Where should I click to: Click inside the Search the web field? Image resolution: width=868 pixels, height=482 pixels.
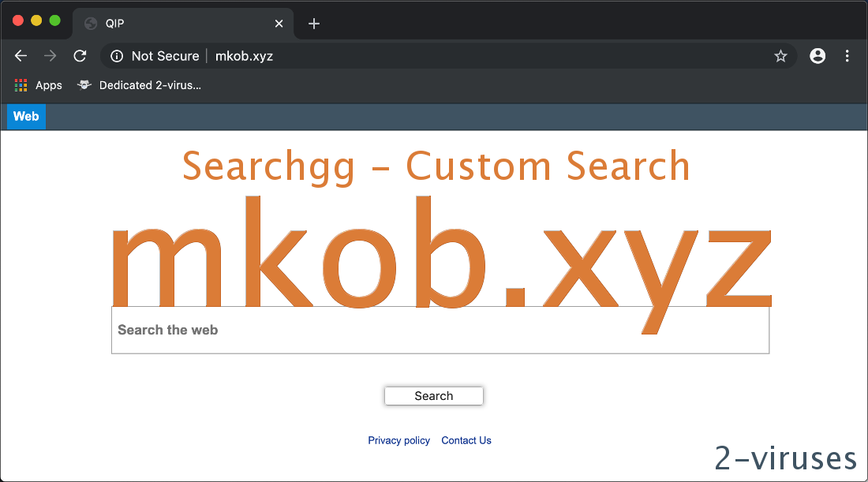click(x=439, y=329)
